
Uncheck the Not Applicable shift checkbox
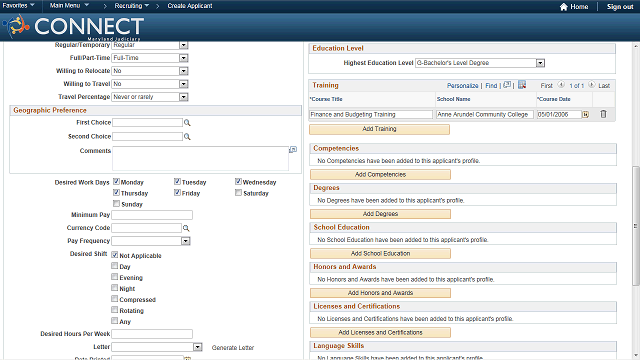pyautogui.click(x=115, y=255)
